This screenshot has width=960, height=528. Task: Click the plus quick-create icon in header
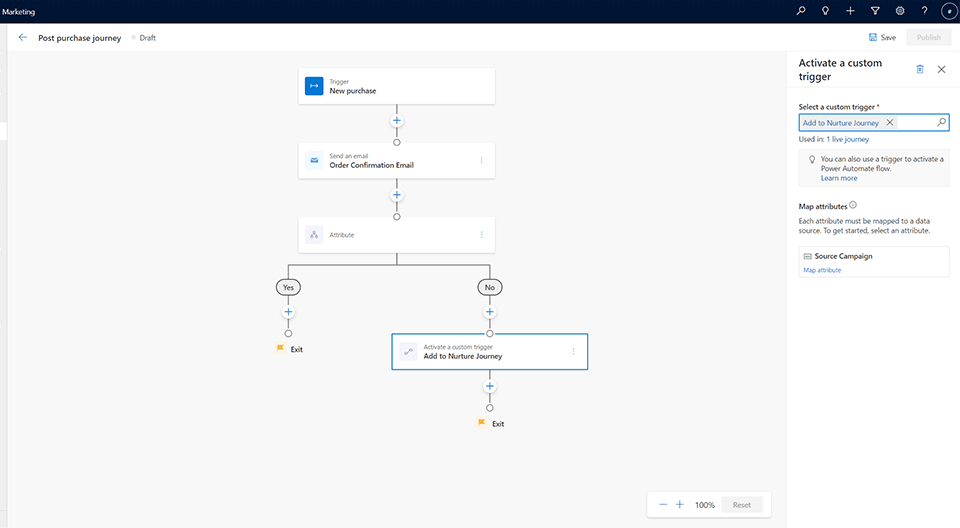(x=850, y=11)
